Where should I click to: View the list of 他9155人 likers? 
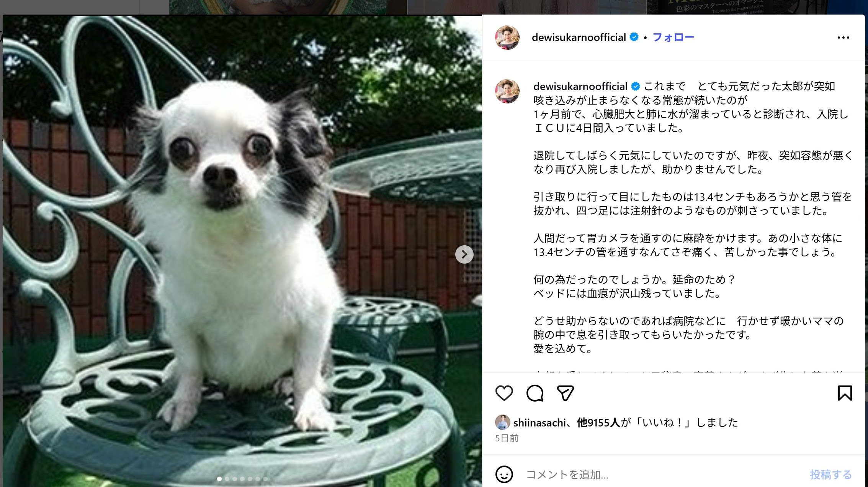[598, 423]
